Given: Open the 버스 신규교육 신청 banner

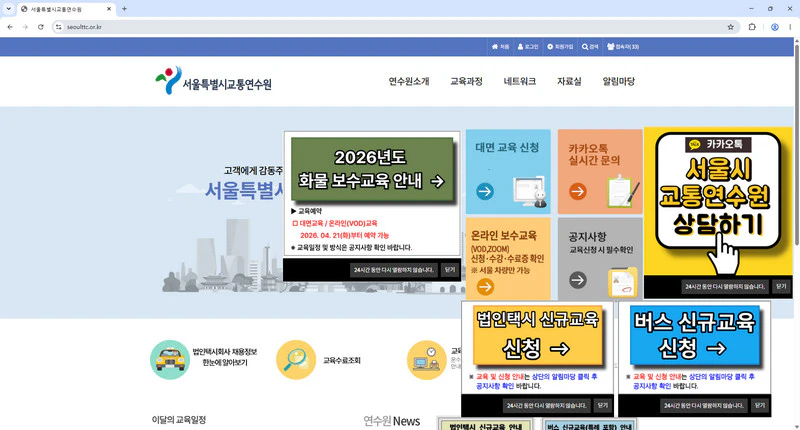Looking at the screenshot, I should tap(694, 336).
